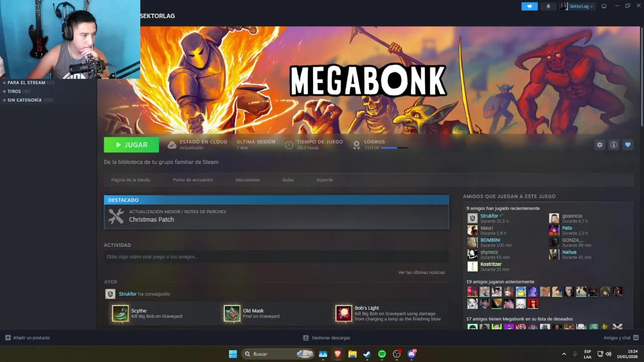Click the system tray volume icon
This screenshot has height=362, width=644.
[608, 354]
